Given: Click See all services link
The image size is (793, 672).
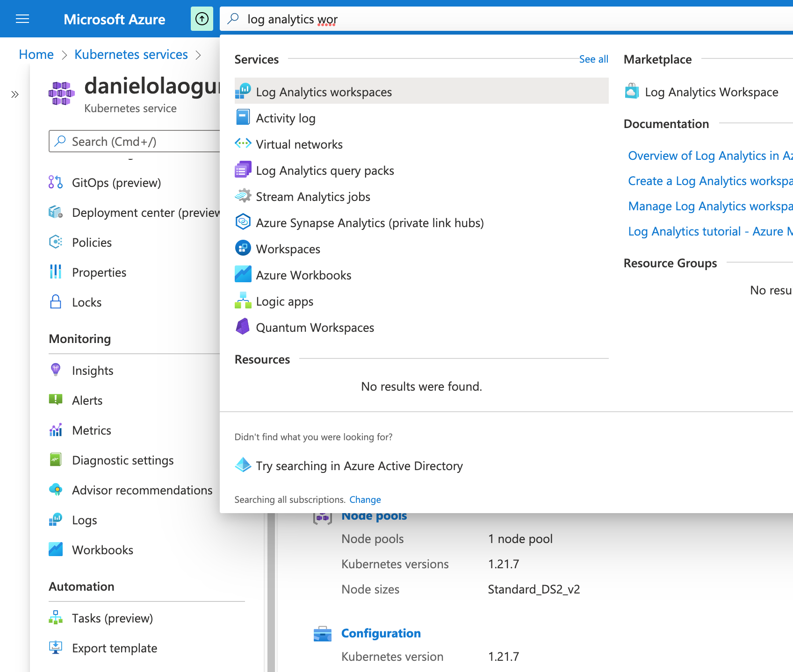Looking at the screenshot, I should (x=593, y=59).
